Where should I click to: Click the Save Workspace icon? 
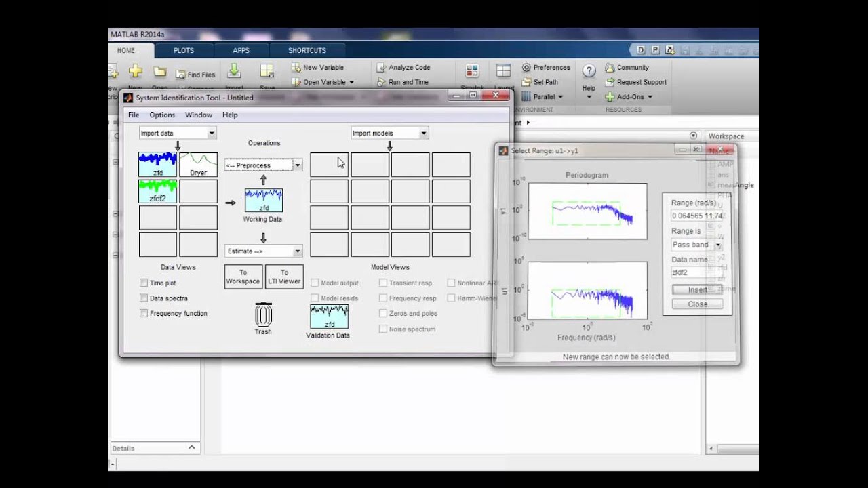[x=267, y=71]
